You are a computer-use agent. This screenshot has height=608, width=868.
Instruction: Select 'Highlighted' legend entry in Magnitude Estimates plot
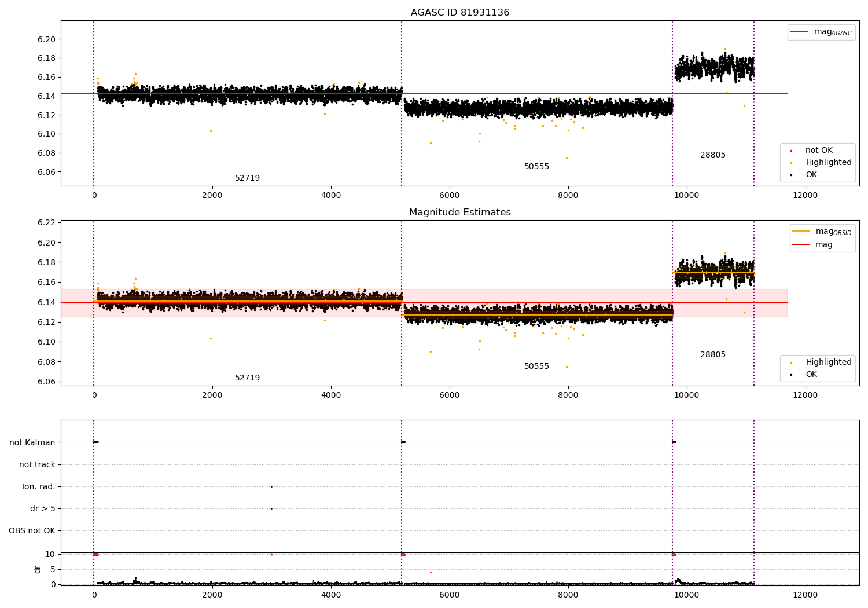(x=828, y=362)
